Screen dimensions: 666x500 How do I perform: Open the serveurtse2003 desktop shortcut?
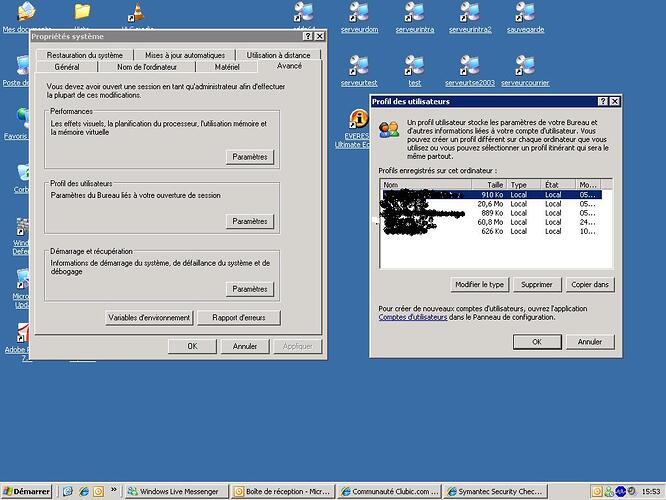click(x=470, y=66)
